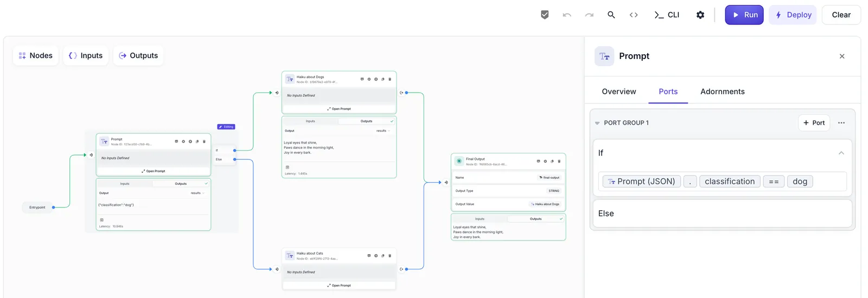Switch to the Overview tab

(x=619, y=92)
